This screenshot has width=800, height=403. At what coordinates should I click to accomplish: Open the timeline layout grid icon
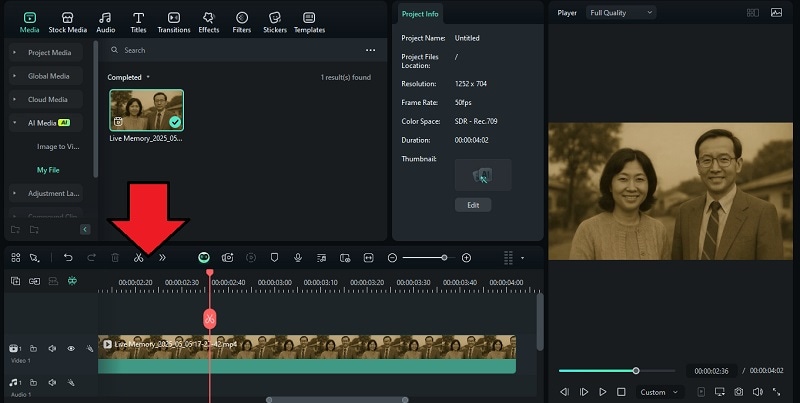16,258
